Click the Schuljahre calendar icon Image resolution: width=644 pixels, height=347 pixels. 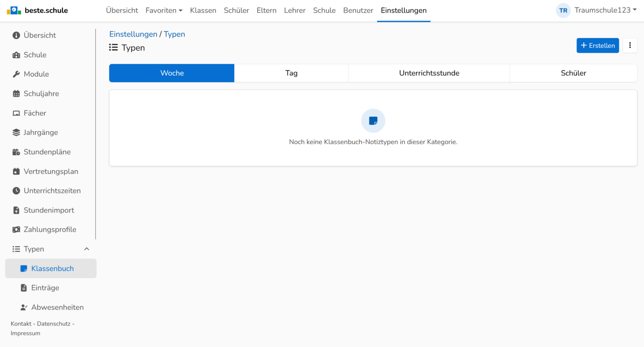click(16, 93)
